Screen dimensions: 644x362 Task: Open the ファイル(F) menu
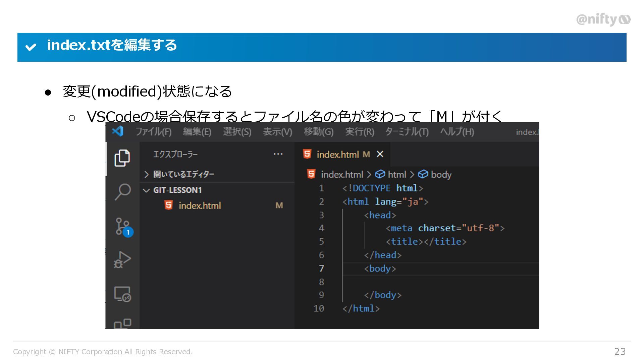(x=153, y=132)
